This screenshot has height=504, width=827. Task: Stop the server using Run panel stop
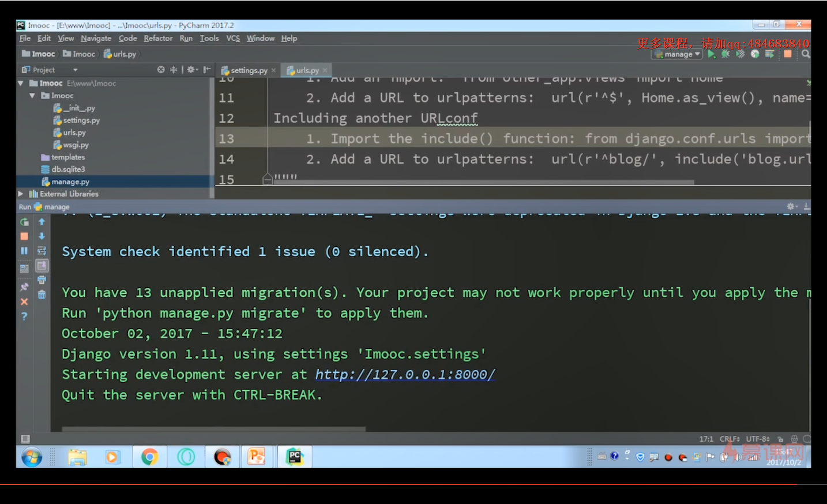pos(24,236)
